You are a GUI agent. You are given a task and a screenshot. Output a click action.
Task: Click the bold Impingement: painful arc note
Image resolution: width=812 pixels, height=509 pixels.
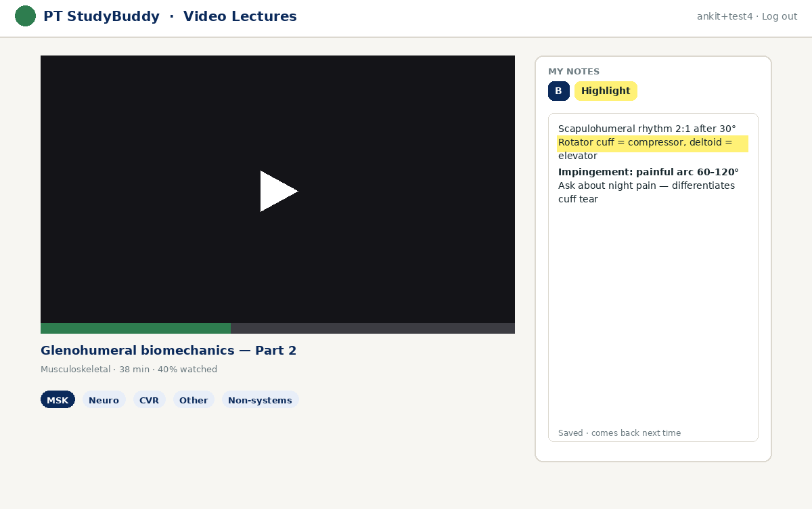pyautogui.click(x=648, y=172)
